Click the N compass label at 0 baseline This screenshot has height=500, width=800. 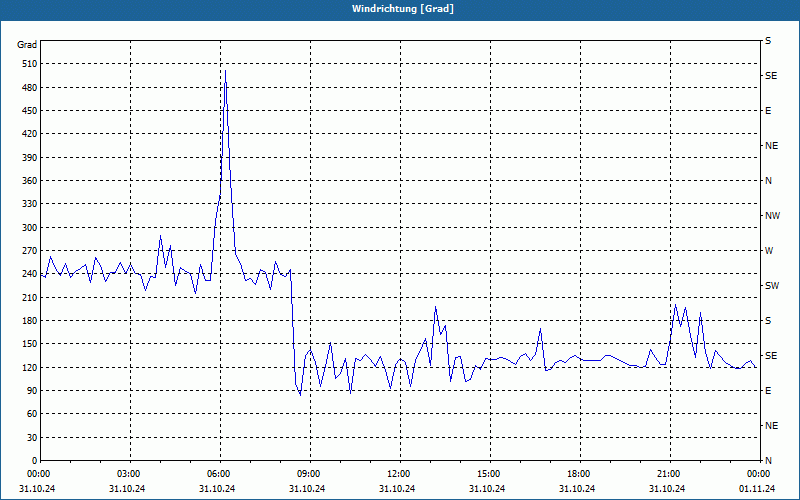[768, 461]
